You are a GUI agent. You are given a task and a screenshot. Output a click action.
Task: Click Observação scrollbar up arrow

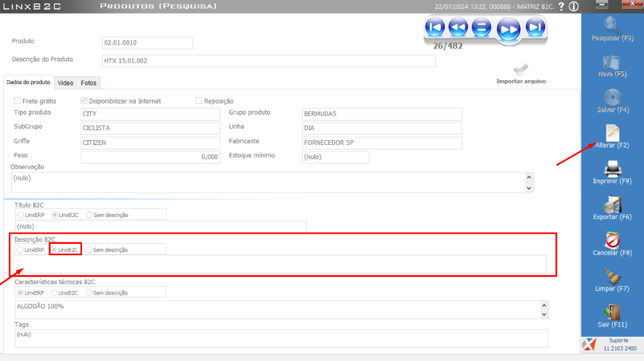point(529,178)
